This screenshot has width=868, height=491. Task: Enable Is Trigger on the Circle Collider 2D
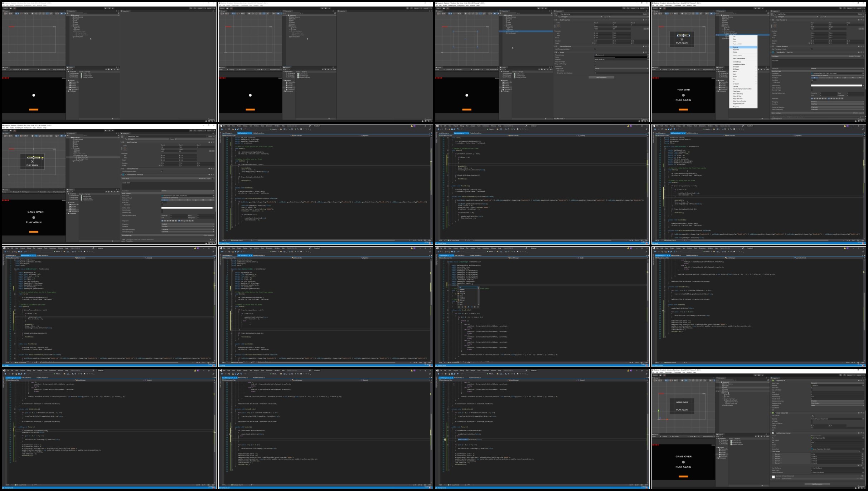(x=812, y=421)
